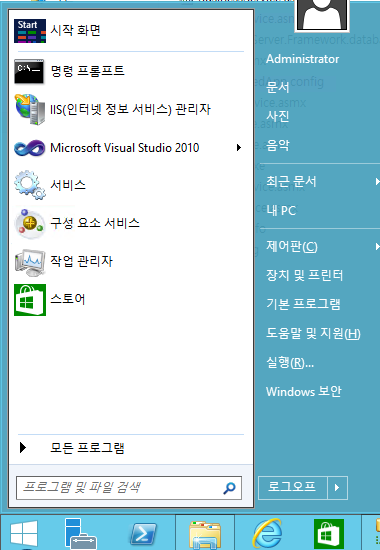Viewport: 380px width, 550px height.
Task: Launch the 작업 관리자 monitor icon
Action: [x=30, y=262]
